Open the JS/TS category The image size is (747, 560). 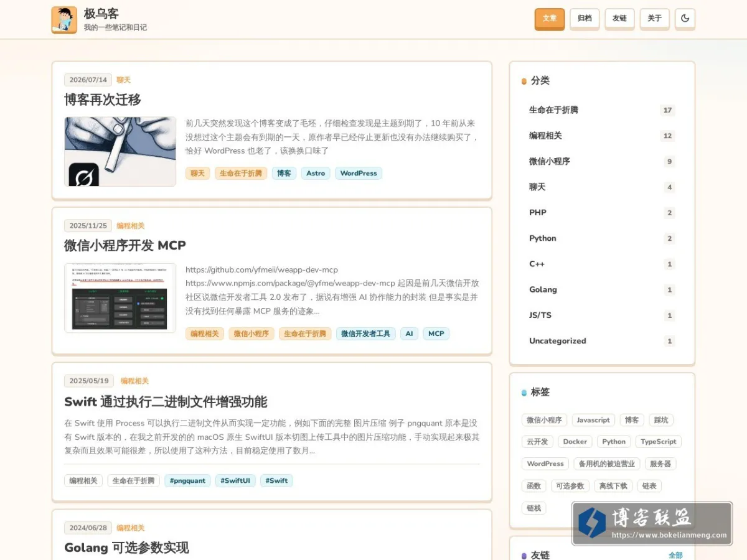601,315
